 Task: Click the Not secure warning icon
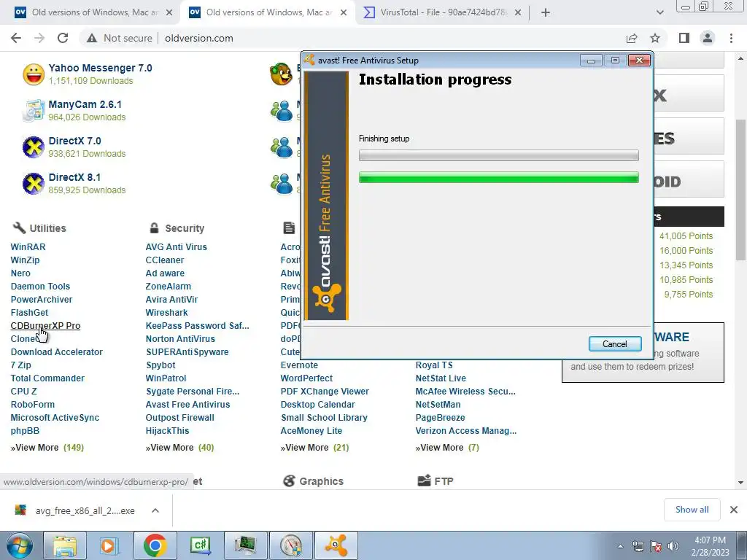click(92, 38)
